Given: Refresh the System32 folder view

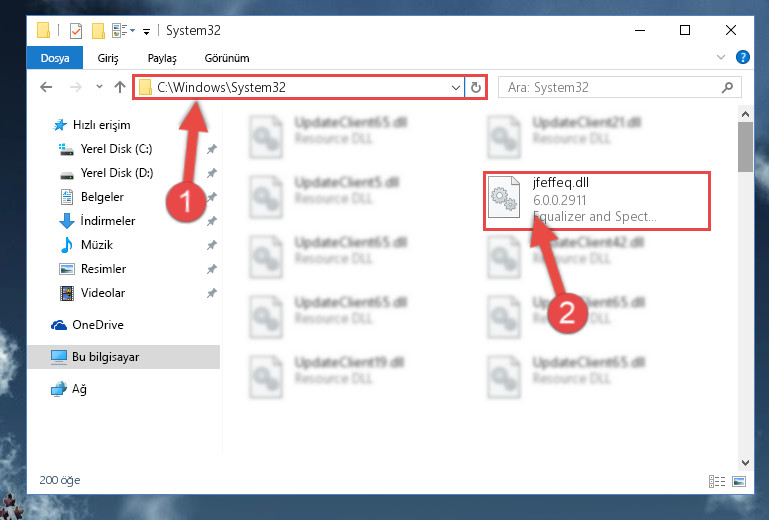Looking at the screenshot, I should pos(476,87).
